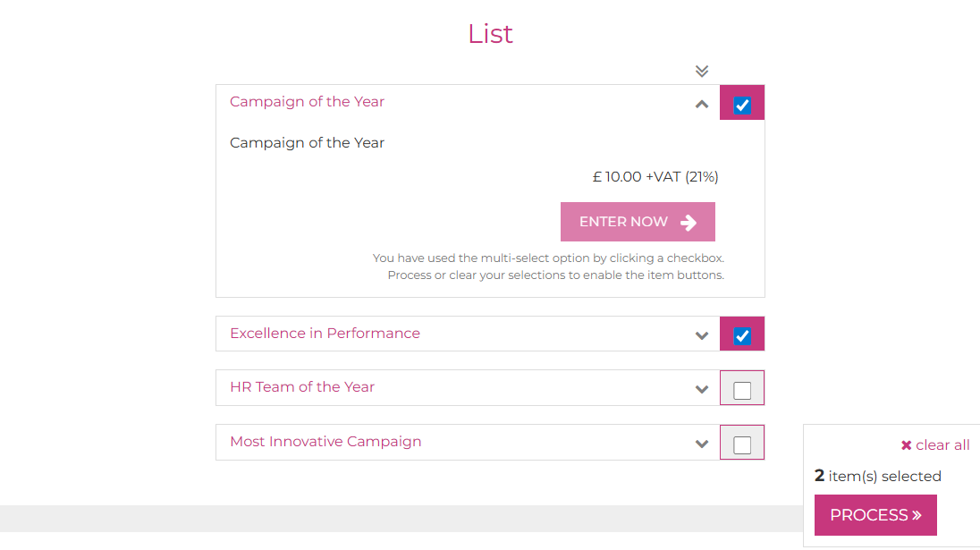
Task: Open the Campaign of the Year heading
Action: pos(307,102)
